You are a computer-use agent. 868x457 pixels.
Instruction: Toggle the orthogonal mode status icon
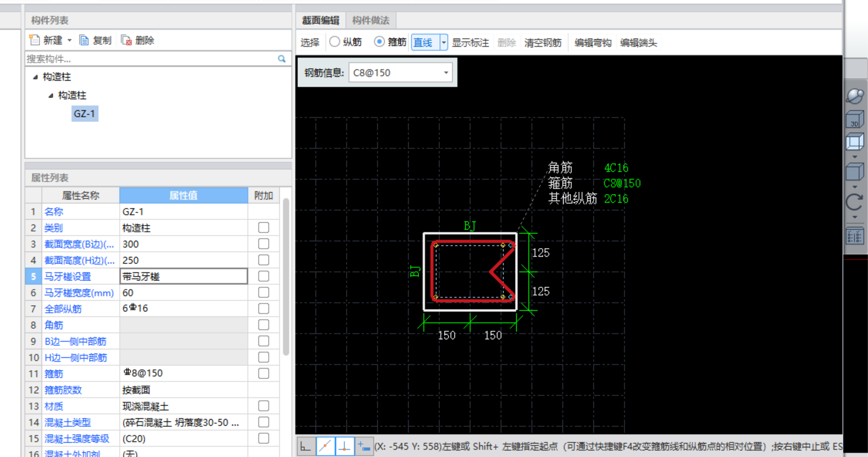pos(306,447)
